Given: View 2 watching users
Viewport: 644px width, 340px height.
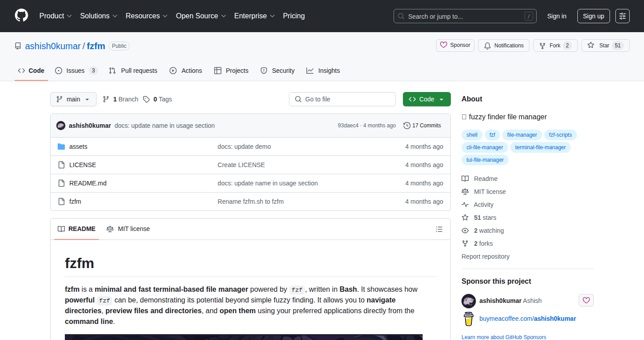Looking at the screenshot, I should click(x=483, y=231).
